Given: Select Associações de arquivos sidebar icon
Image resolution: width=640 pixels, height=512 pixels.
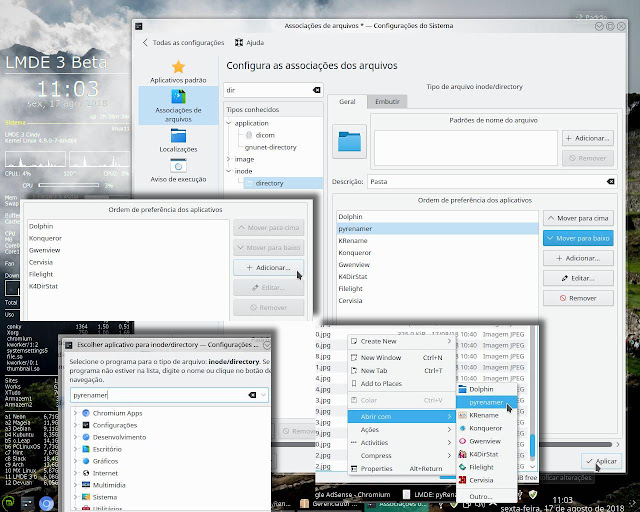Looking at the screenshot, I should [x=178, y=97].
